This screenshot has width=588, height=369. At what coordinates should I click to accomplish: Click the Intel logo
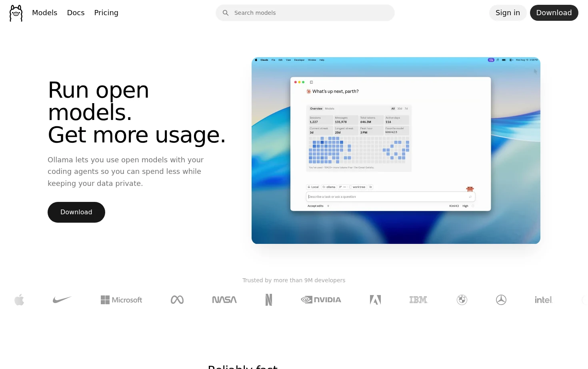[x=544, y=300]
